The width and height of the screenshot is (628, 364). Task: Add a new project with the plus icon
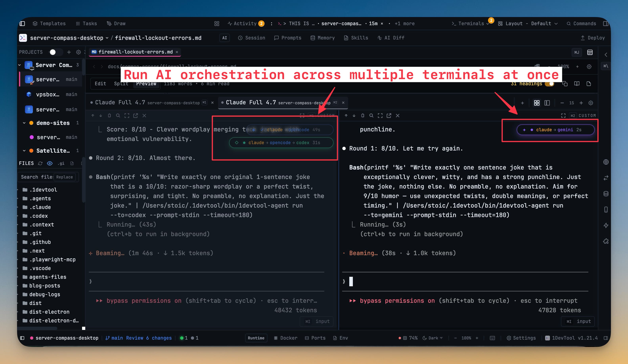69,52
